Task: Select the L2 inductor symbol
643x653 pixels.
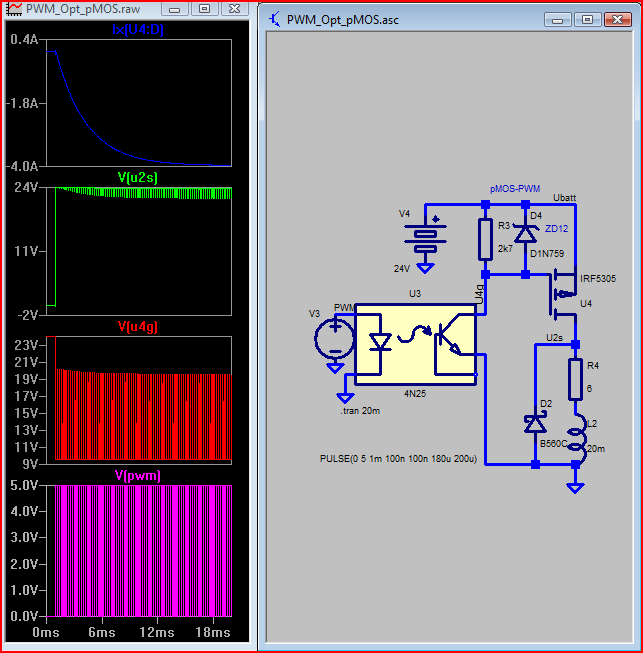Action: tap(577, 437)
